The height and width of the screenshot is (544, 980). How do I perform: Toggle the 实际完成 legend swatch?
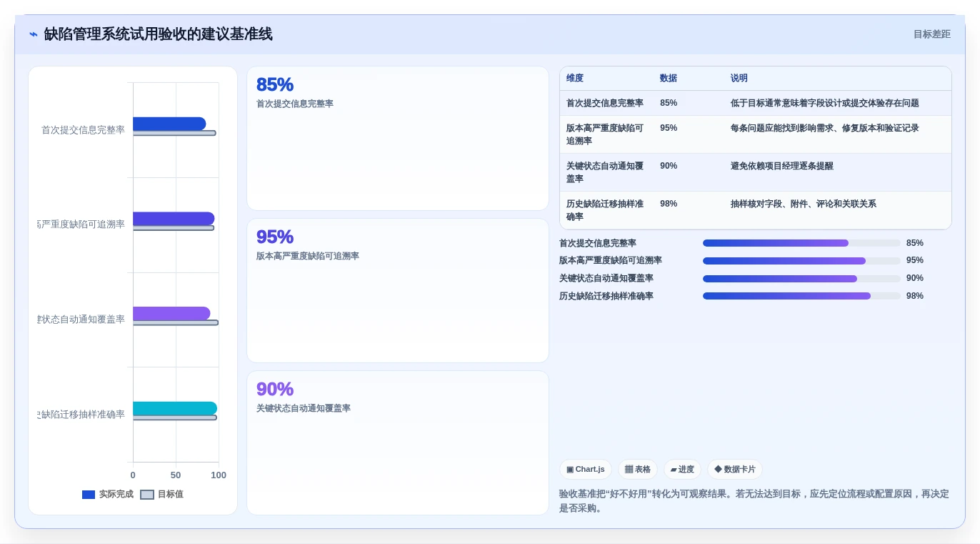point(89,495)
